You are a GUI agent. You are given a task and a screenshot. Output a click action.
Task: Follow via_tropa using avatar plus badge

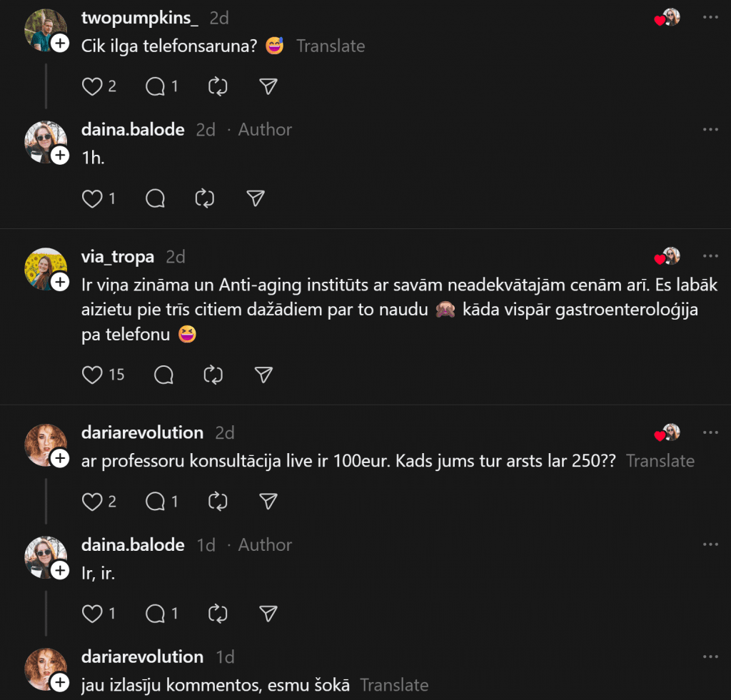[60, 282]
